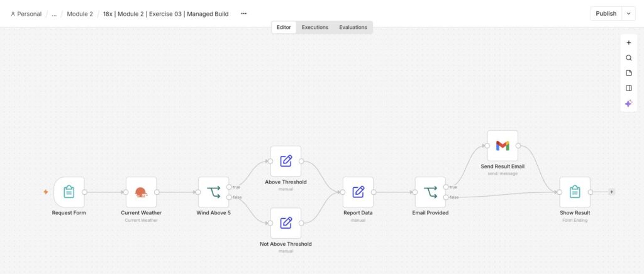Click the false output of Wind Above 5

(229, 197)
